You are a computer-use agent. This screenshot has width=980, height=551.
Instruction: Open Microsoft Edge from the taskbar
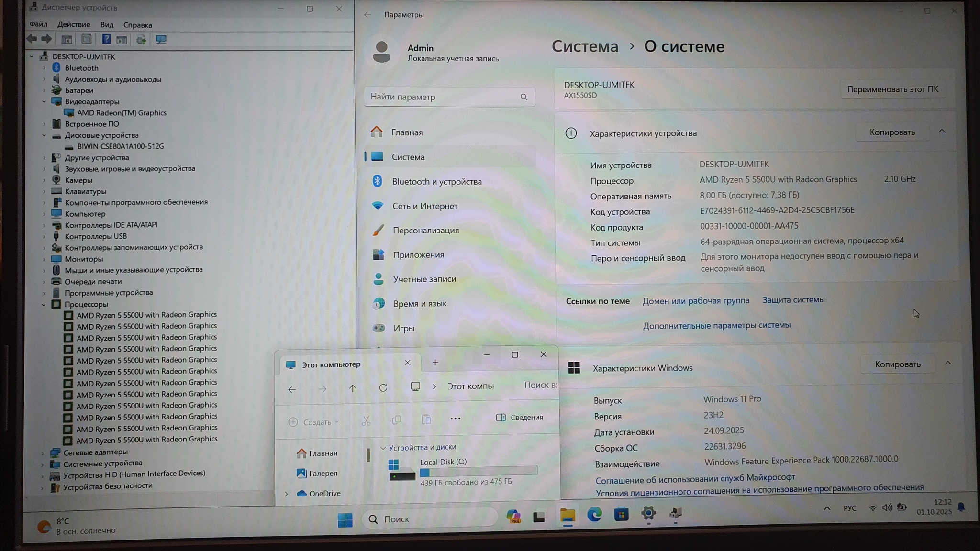(594, 515)
